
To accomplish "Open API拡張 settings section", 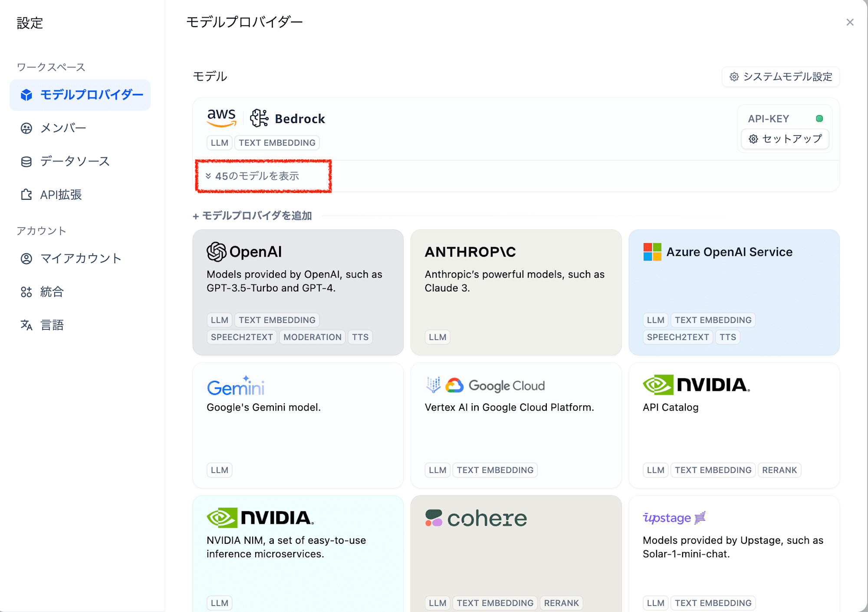I will click(80, 195).
